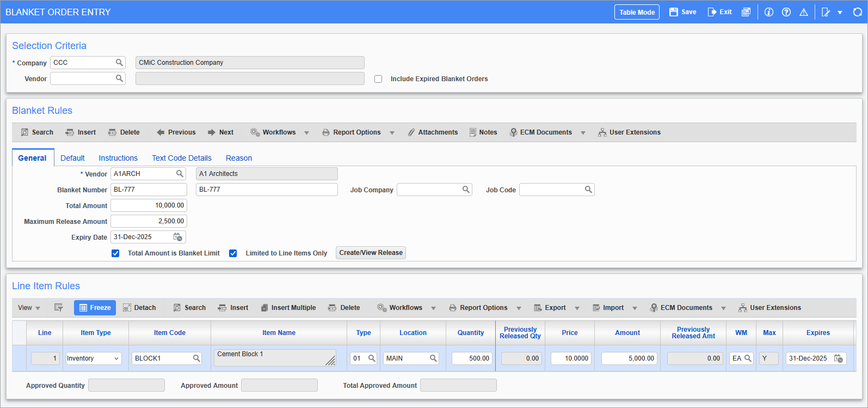Open the Item Code BLOCK1 lookup
Screen dimensions: 868x408
196,358
